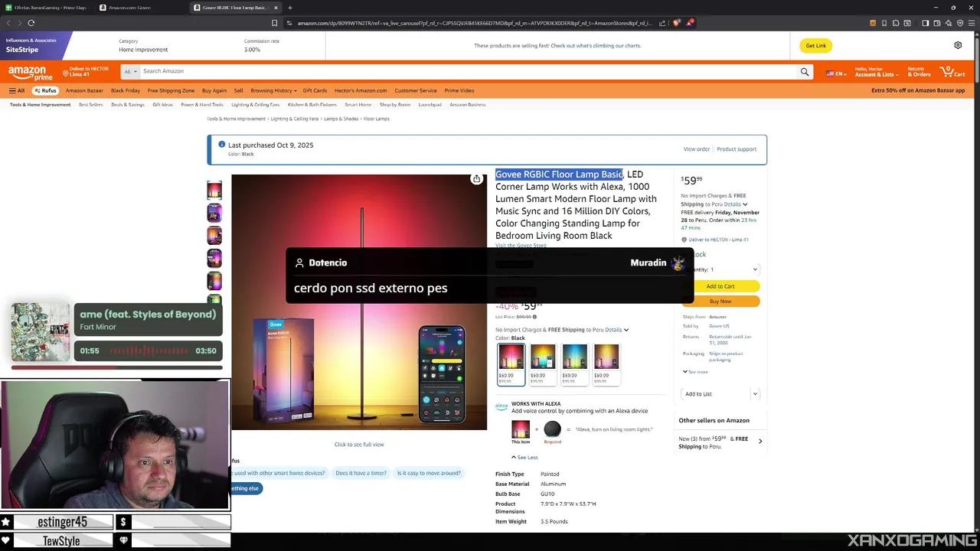
Task: Click the List Price info icon
Action: (534, 317)
